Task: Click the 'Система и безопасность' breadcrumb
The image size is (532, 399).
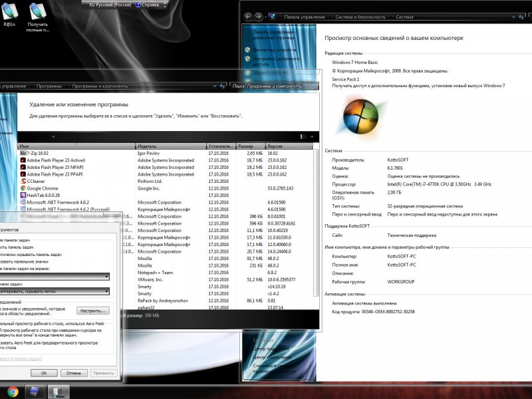Action: click(360, 17)
